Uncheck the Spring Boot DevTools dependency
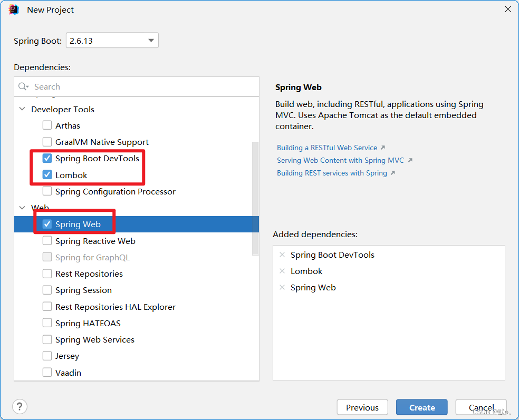This screenshot has width=519, height=420. [x=46, y=158]
